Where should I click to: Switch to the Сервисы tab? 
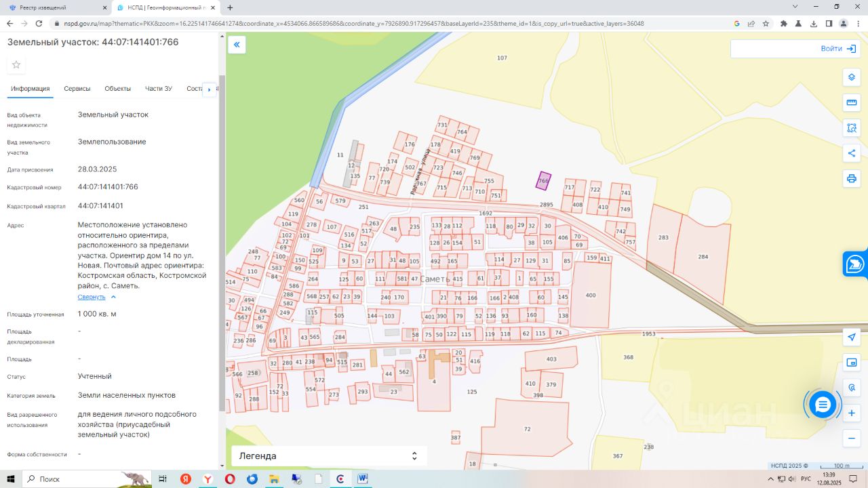point(77,89)
